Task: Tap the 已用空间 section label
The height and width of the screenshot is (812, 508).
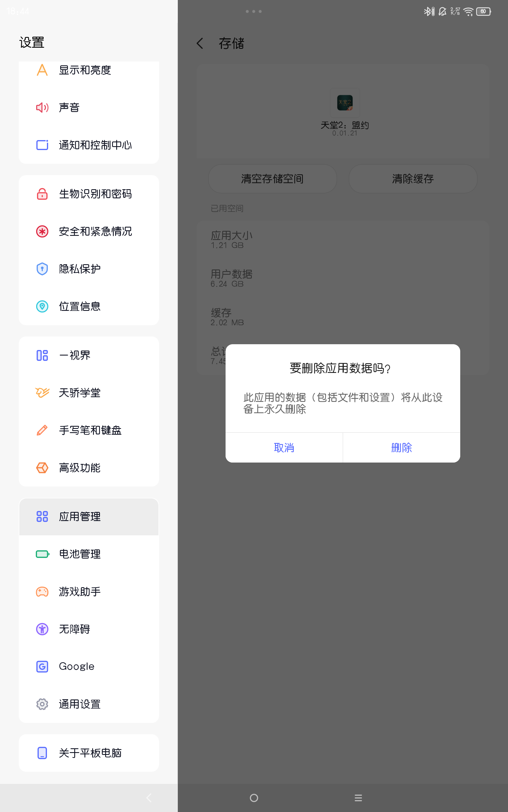Action: point(227,208)
